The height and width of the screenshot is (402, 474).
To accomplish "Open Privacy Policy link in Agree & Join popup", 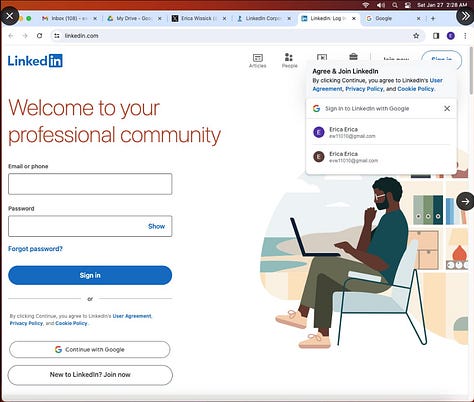I will pos(364,89).
